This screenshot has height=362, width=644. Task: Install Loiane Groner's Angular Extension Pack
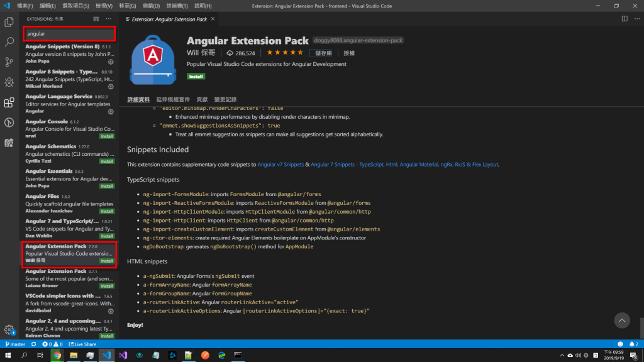pyautogui.click(x=107, y=286)
